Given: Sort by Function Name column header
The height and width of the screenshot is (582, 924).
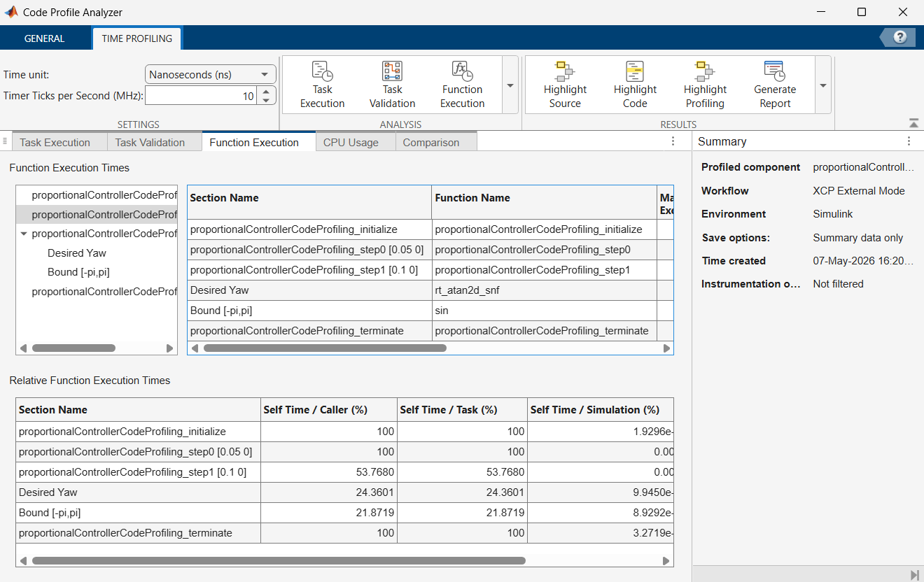Looking at the screenshot, I should (x=544, y=202).
